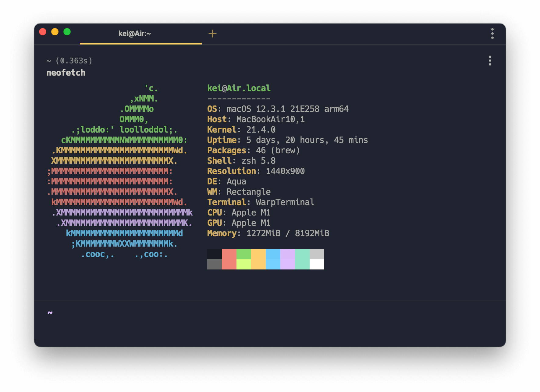The width and height of the screenshot is (540, 392).
Task: Click the Packages value 46 (brew)
Action: pos(278,150)
